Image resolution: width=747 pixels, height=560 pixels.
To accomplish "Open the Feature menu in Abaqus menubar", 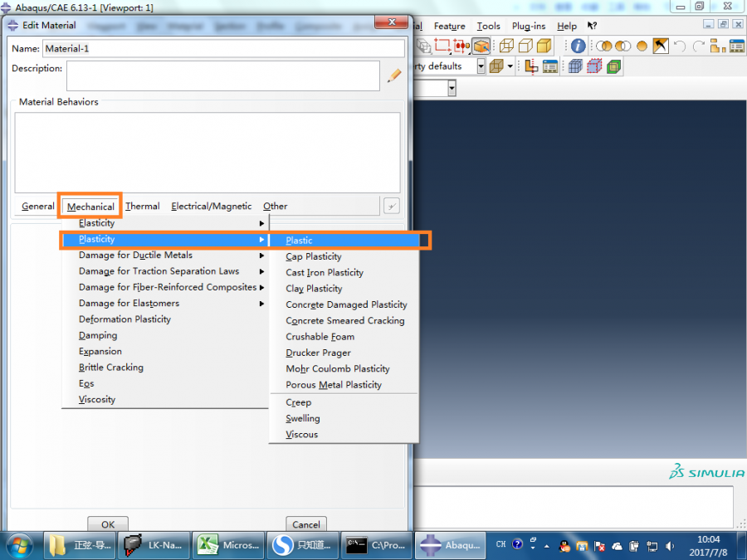I will click(449, 27).
